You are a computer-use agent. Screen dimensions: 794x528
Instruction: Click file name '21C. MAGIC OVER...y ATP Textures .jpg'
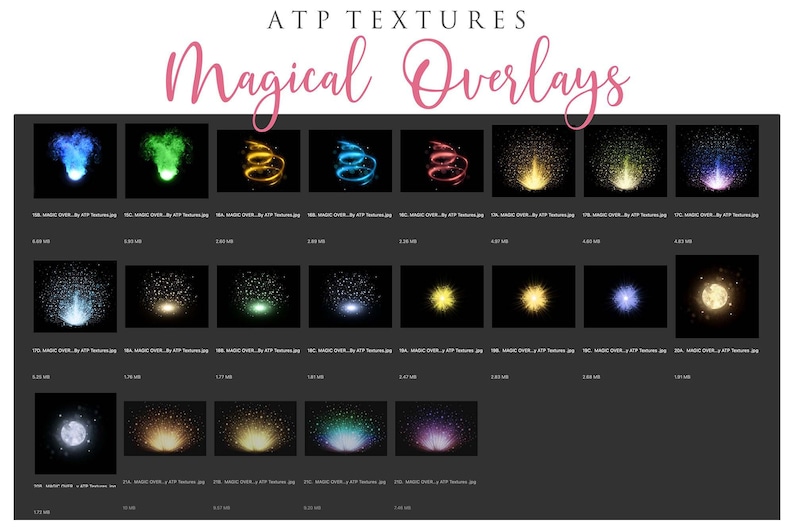344,482
